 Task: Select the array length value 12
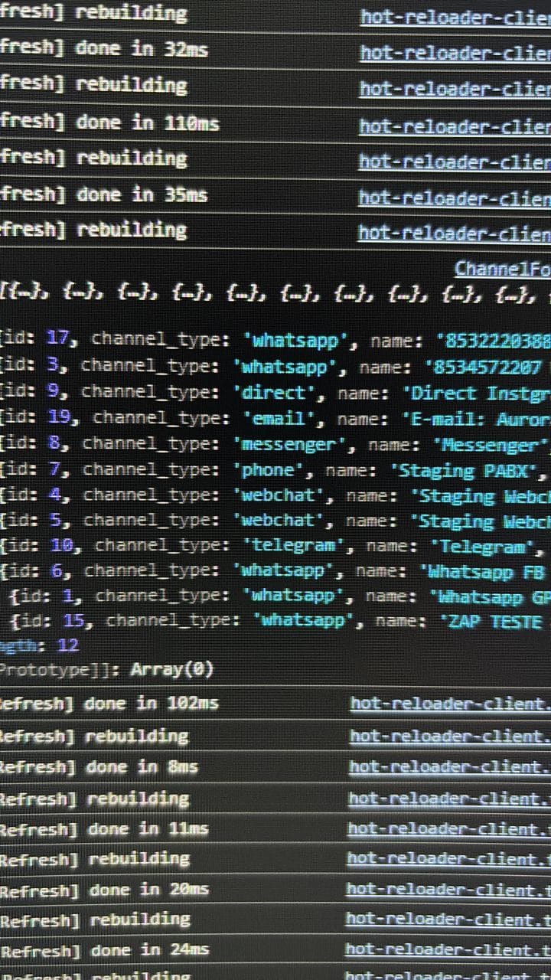point(68,645)
